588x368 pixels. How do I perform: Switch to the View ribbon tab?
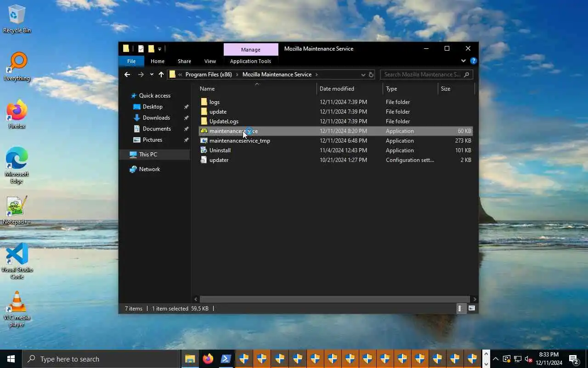(x=210, y=61)
